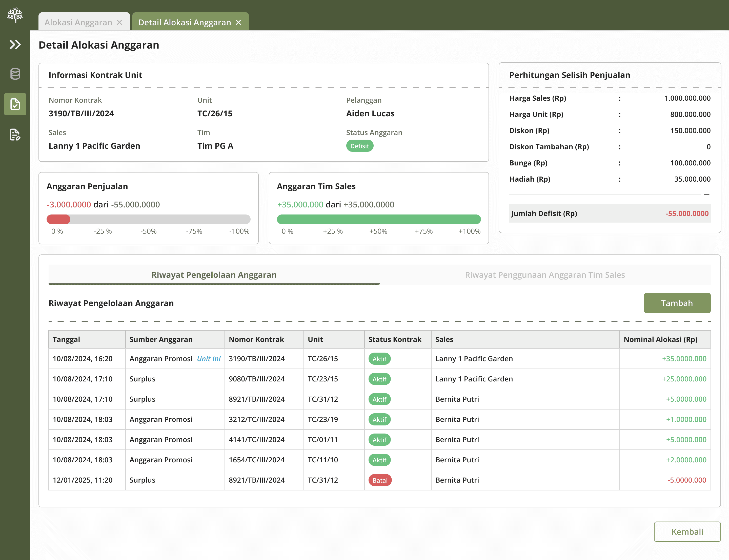The image size is (729, 560).
Task: Open Riwayat Penggunaan Anggaran Tim Sales tab
Action: (545, 275)
